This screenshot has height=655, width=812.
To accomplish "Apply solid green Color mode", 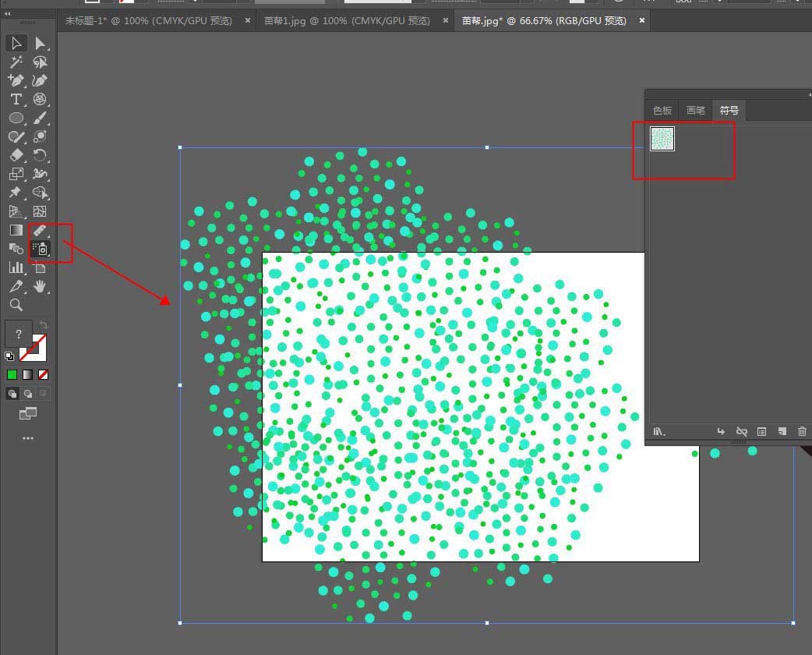I will coord(12,374).
